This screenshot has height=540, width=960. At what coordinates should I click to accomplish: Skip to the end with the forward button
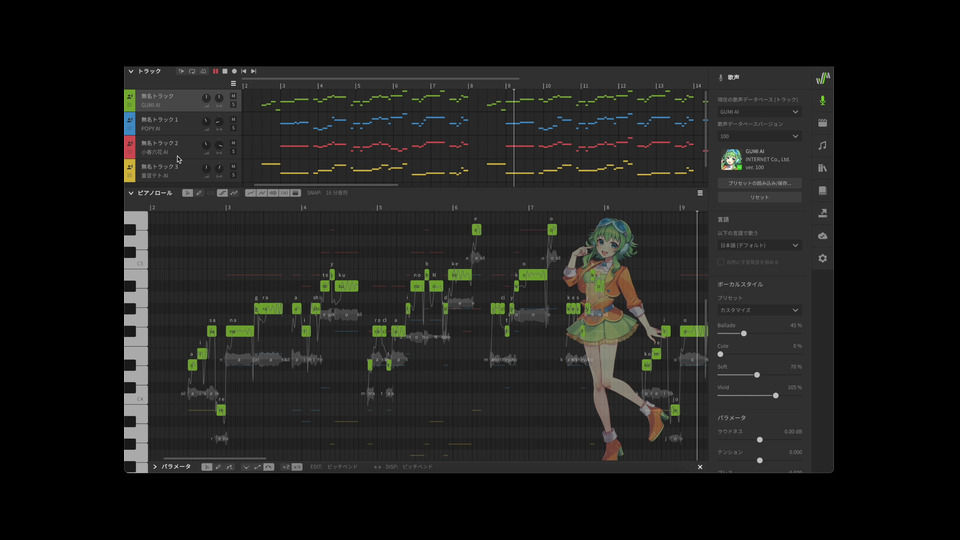[253, 72]
